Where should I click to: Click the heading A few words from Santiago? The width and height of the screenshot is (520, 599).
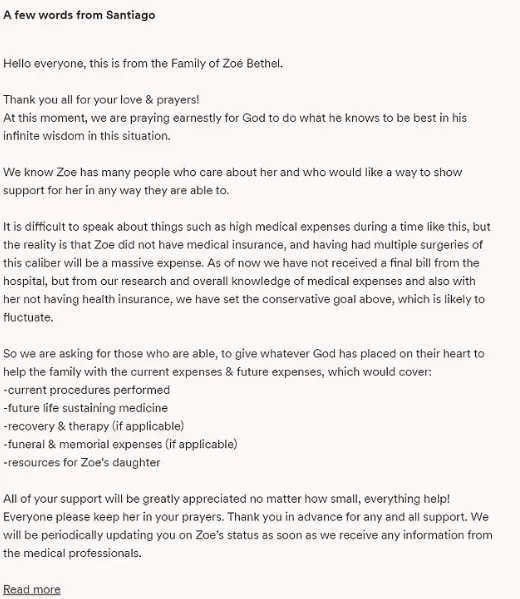pos(79,15)
